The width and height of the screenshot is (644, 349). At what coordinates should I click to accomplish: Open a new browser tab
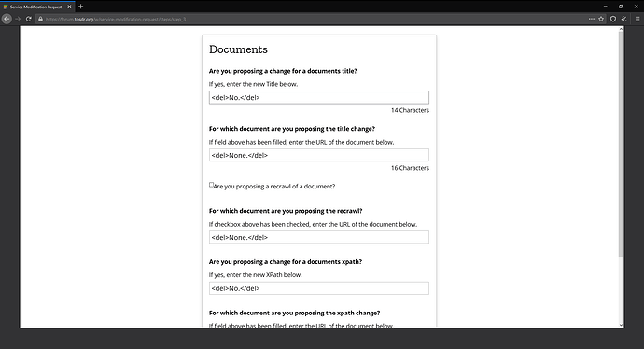point(80,7)
